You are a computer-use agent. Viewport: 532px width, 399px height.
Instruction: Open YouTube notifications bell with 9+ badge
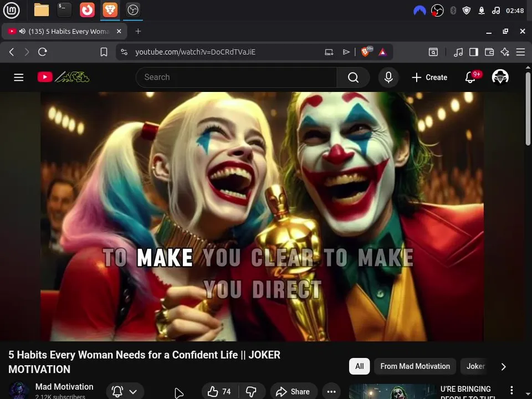(x=471, y=77)
